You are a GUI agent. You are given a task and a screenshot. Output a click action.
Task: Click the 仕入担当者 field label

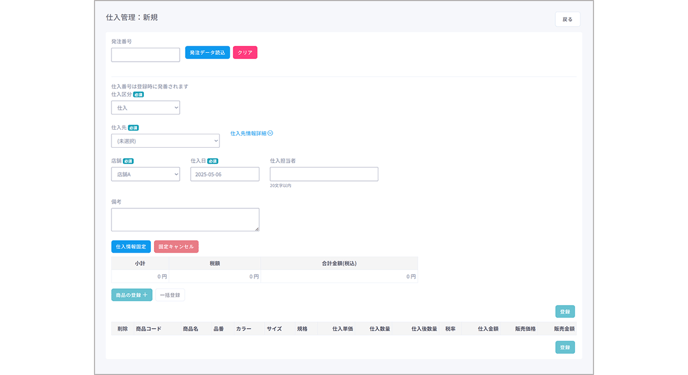pyautogui.click(x=283, y=161)
